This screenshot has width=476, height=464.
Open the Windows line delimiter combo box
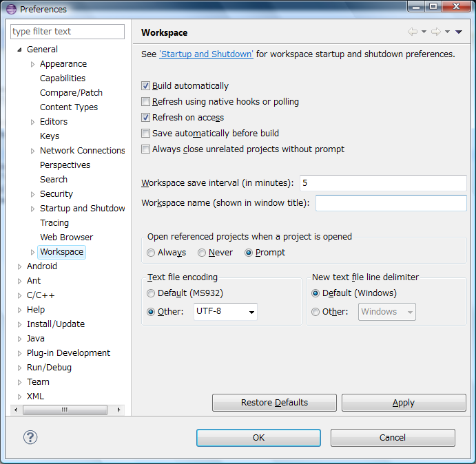click(387, 312)
